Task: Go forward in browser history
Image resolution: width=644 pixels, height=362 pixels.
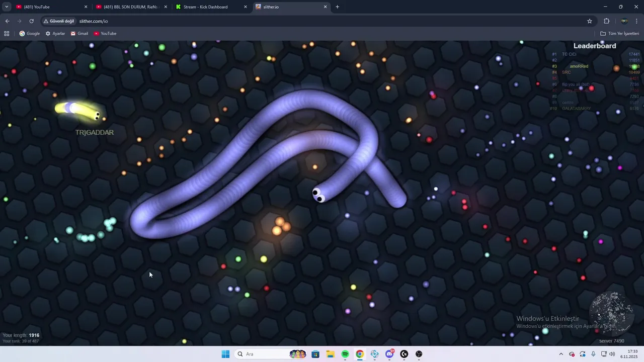Action: pyautogui.click(x=19, y=21)
